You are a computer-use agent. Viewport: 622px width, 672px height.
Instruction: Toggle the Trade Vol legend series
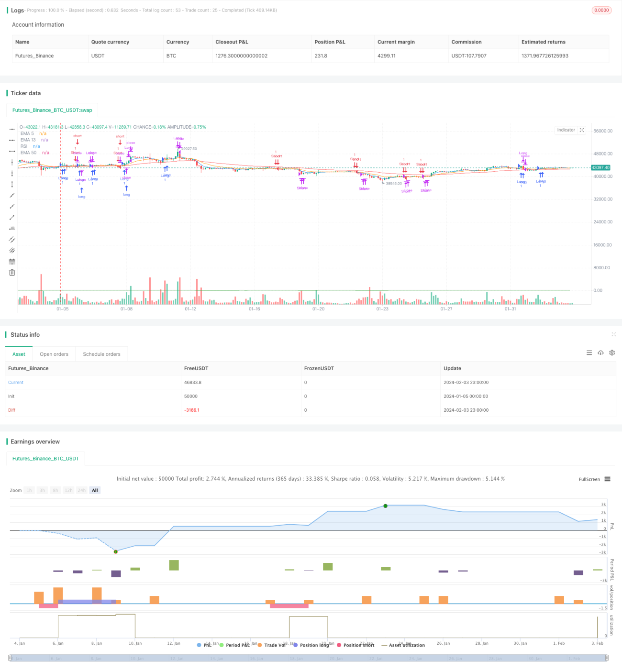[271, 645]
